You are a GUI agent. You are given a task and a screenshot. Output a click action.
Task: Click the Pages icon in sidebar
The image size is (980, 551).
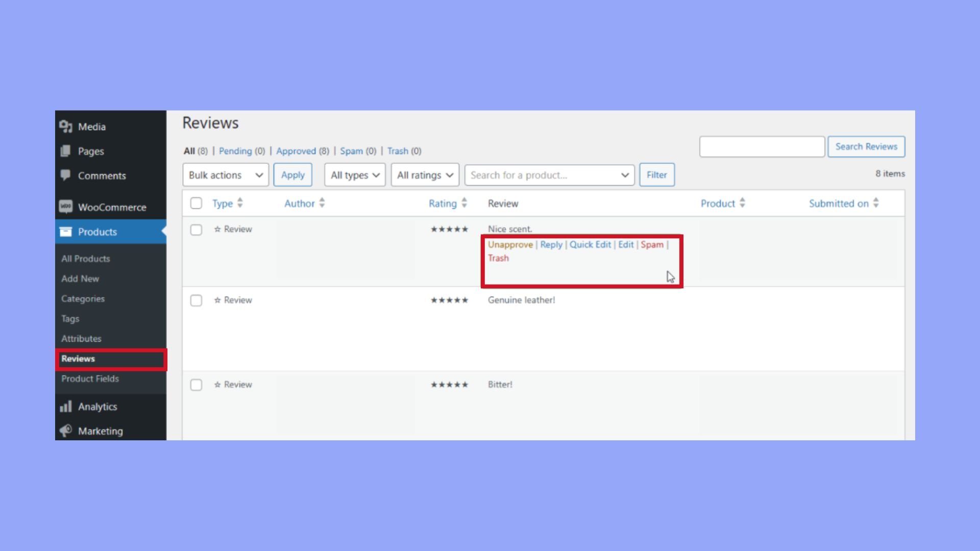tap(65, 151)
